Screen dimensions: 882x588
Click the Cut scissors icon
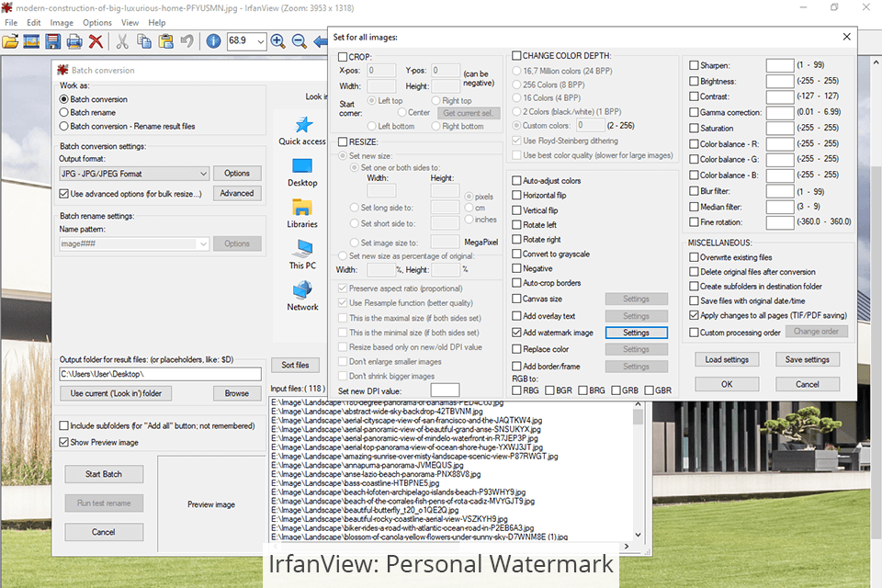(x=122, y=41)
